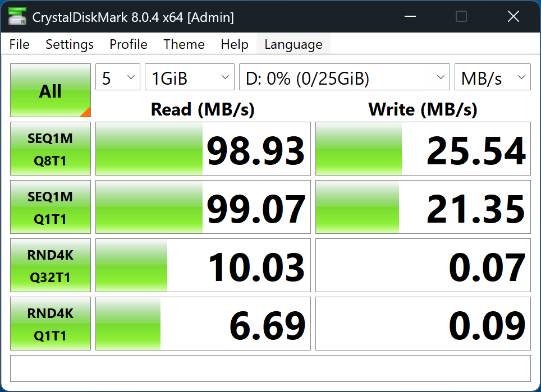541x392 pixels.
Task: Click the Read (MB/s) column header
Action: 203,109
